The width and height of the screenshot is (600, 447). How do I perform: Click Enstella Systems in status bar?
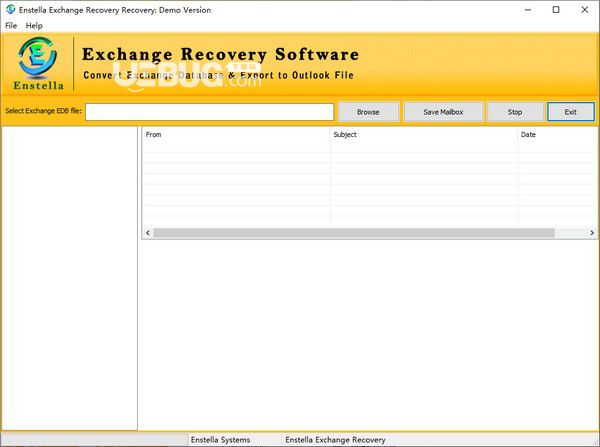click(x=220, y=440)
